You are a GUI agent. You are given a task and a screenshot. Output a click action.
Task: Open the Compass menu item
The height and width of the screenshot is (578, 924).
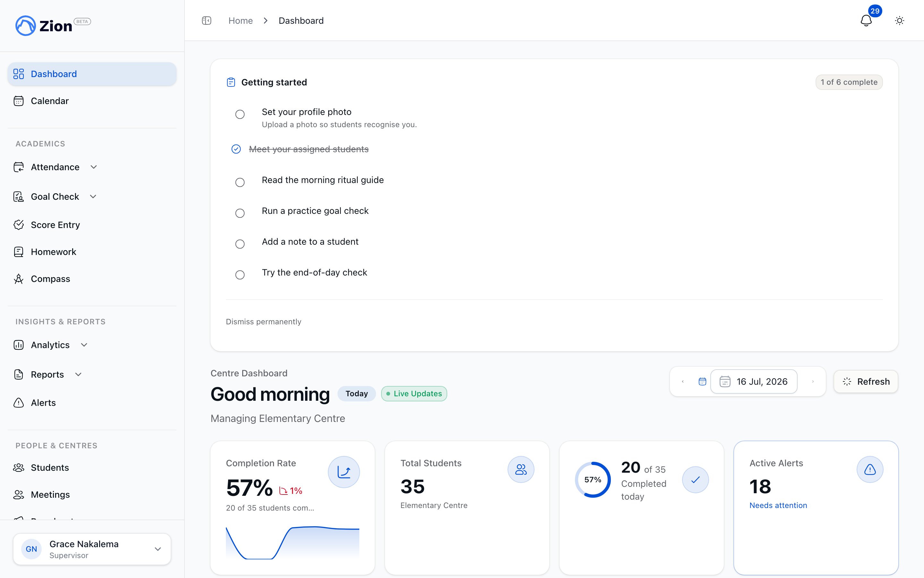[92, 279]
